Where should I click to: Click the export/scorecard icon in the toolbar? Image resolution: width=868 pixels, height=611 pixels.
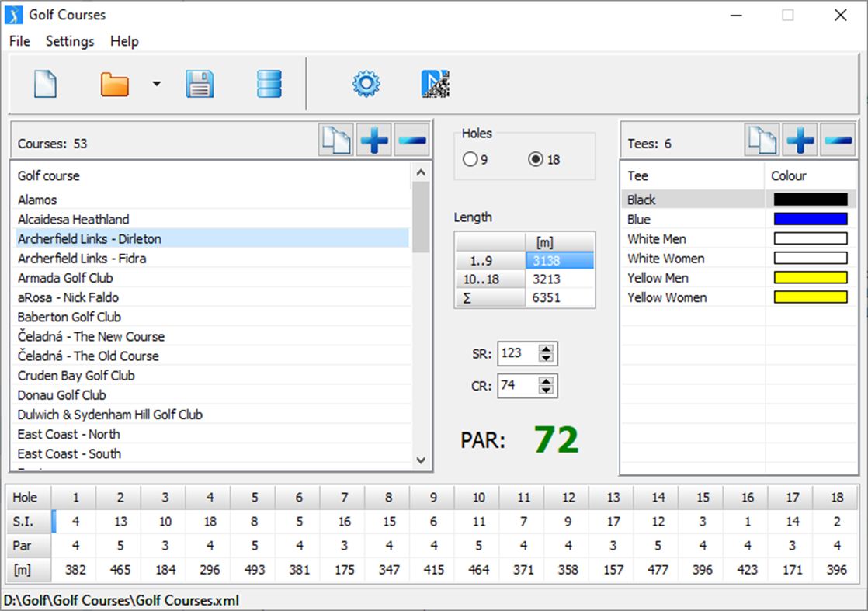[x=435, y=83]
